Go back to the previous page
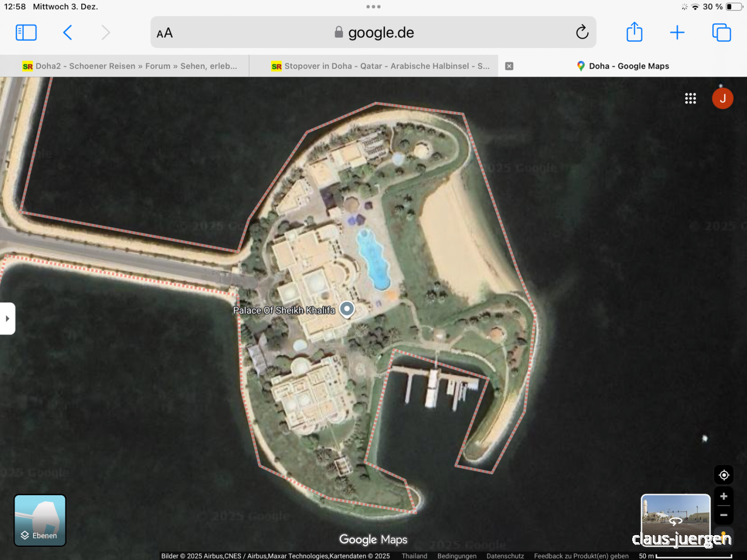Viewport: 747px width, 560px height. coord(68,32)
